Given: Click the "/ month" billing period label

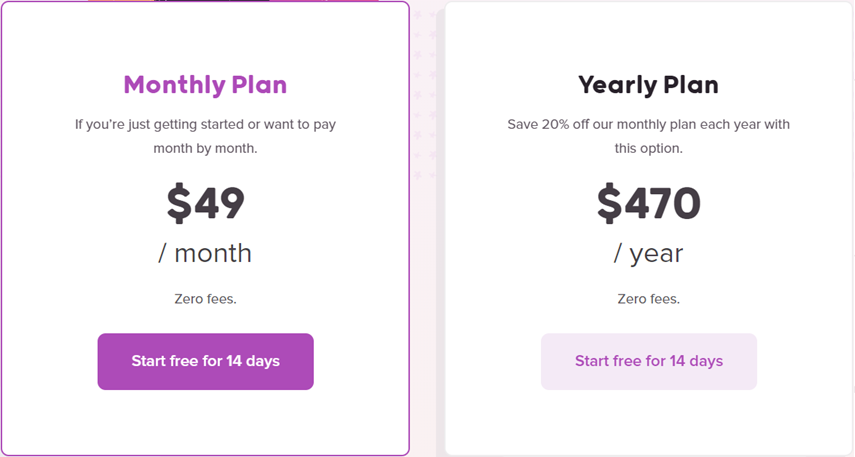Looking at the screenshot, I should coord(205,253).
